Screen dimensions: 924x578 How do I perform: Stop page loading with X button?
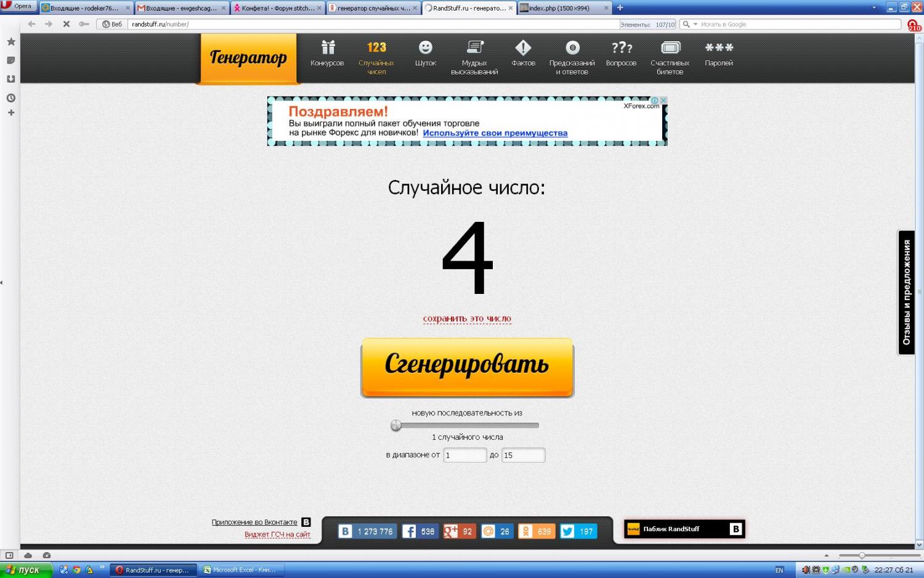point(67,24)
